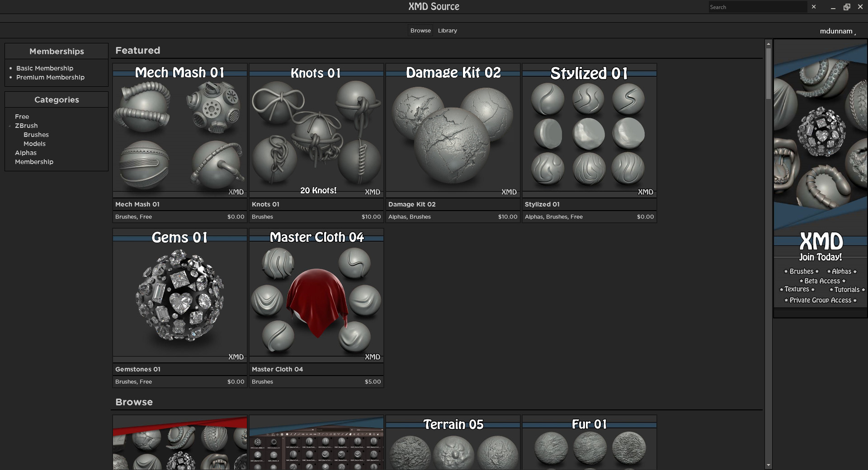This screenshot has width=868, height=470.
Task: Click the Master Cloth 04 $5.00 price
Action: click(x=373, y=382)
